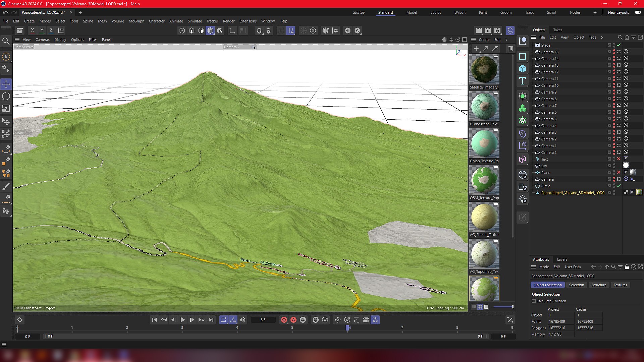The height and width of the screenshot is (362, 644).
Task: Click the trash icon in material manager
Action: (x=511, y=49)
